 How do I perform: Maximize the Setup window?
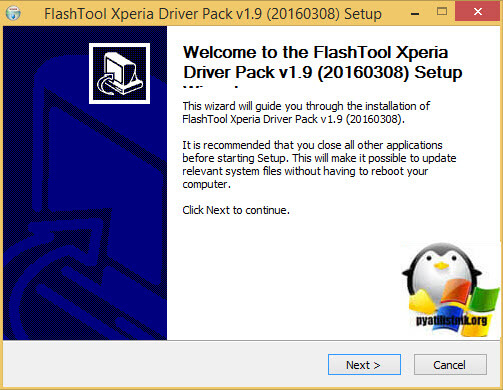(x=442, y=12)
